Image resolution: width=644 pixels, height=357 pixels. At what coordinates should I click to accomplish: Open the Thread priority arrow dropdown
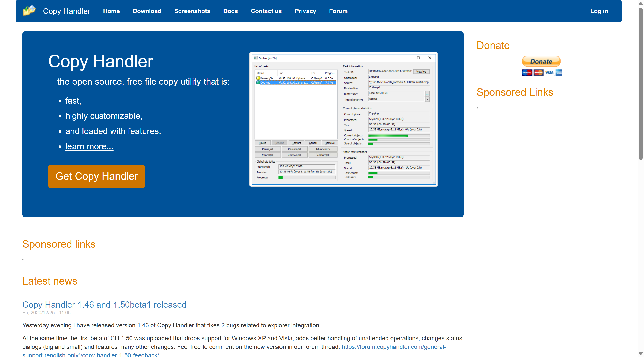tap(427, 99)
